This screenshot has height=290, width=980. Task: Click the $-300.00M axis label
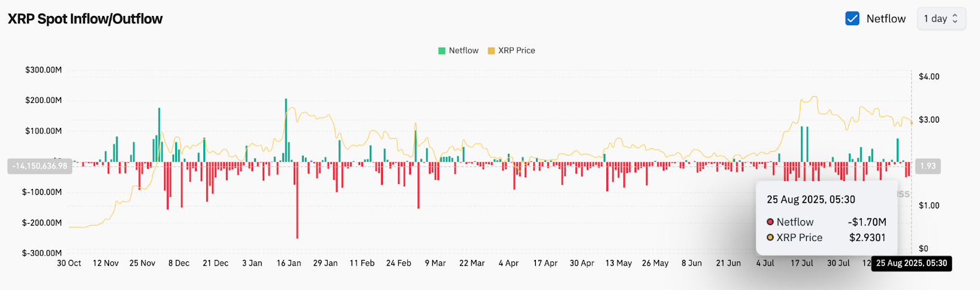[x=42, y=253]
